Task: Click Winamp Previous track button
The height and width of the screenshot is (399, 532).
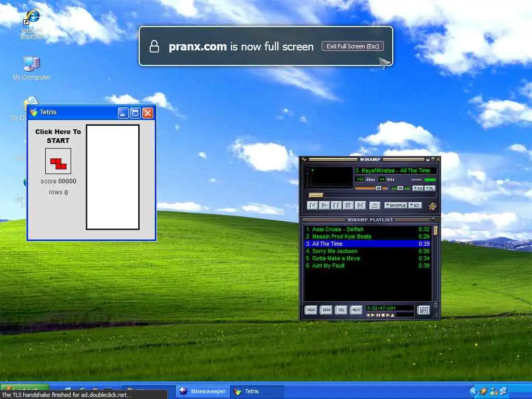Action: coord(312,205)
